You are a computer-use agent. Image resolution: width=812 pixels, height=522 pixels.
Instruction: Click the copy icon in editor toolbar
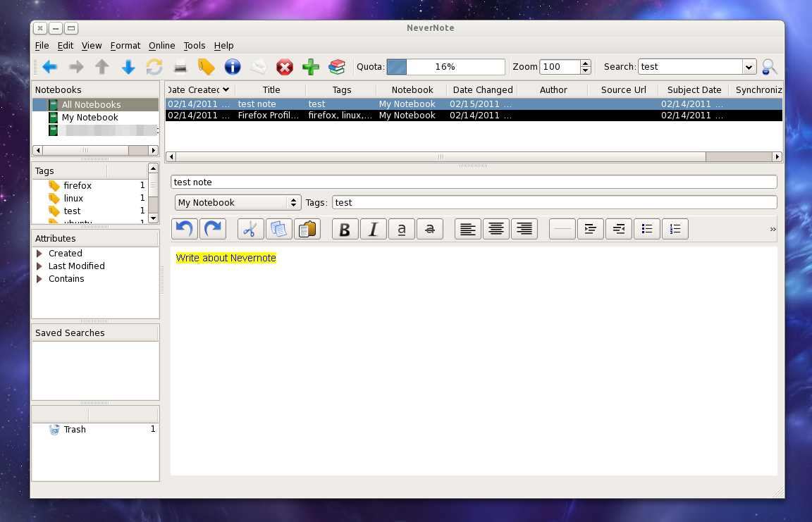click(278, 229)
